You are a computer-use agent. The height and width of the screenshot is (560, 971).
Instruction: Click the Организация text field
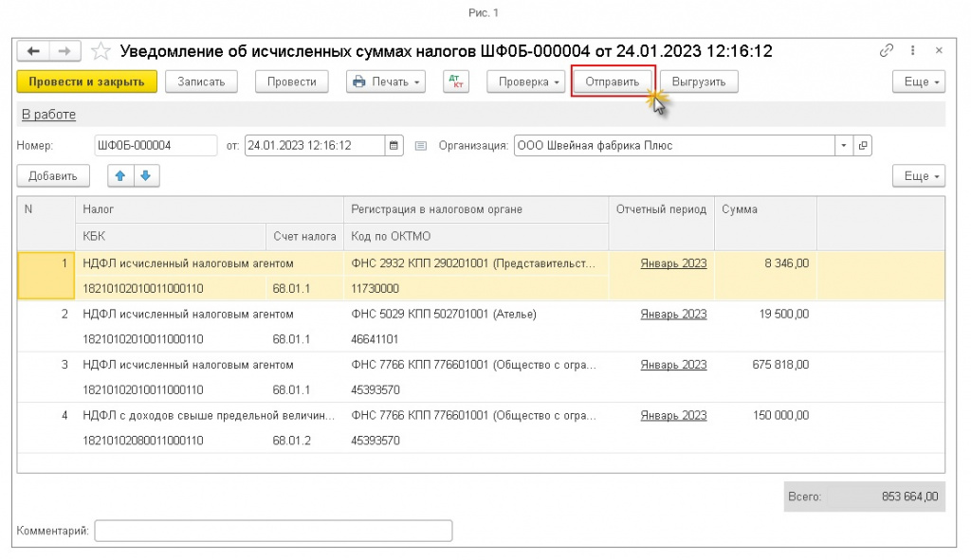(674, 145)
